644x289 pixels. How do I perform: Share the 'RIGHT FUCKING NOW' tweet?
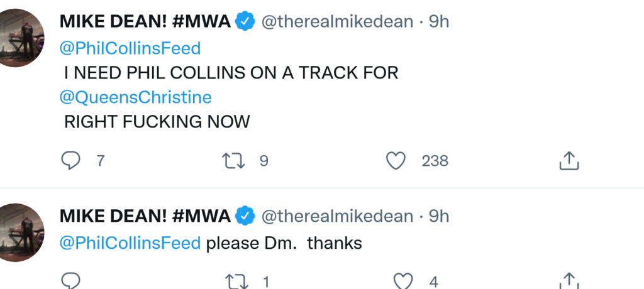pos(569,161)
